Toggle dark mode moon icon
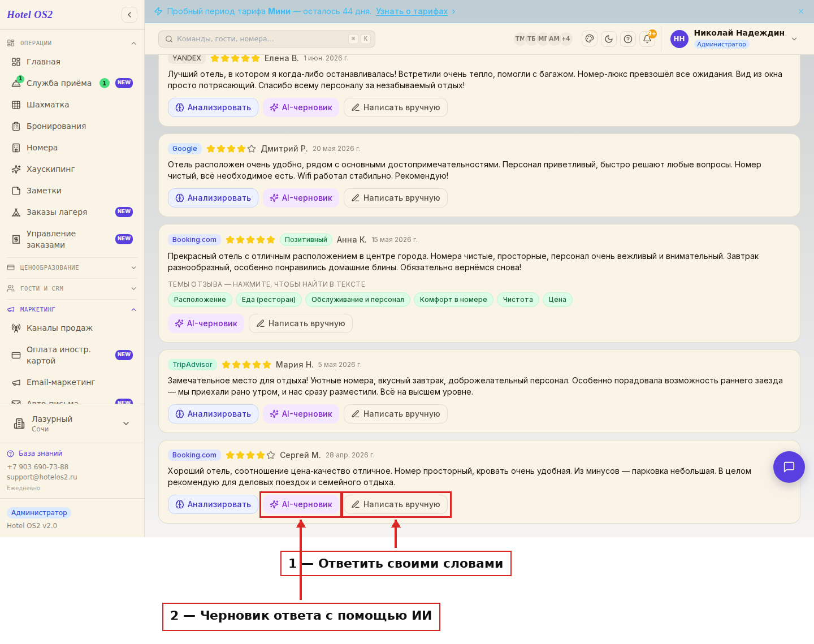 (609, 38)
